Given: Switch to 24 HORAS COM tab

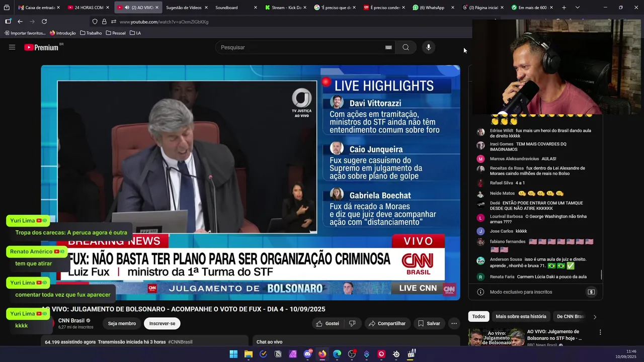Looking at the screenshot, I should tap(88, 8).
